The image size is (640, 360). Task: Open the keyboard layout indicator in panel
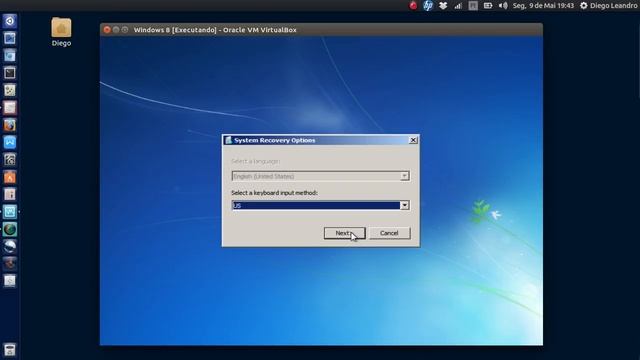473,6
